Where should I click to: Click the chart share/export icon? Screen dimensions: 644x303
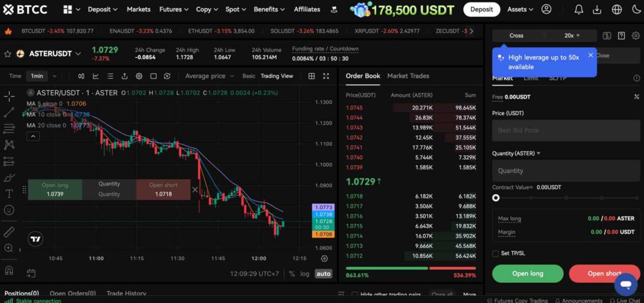click(x=125, y=76)
